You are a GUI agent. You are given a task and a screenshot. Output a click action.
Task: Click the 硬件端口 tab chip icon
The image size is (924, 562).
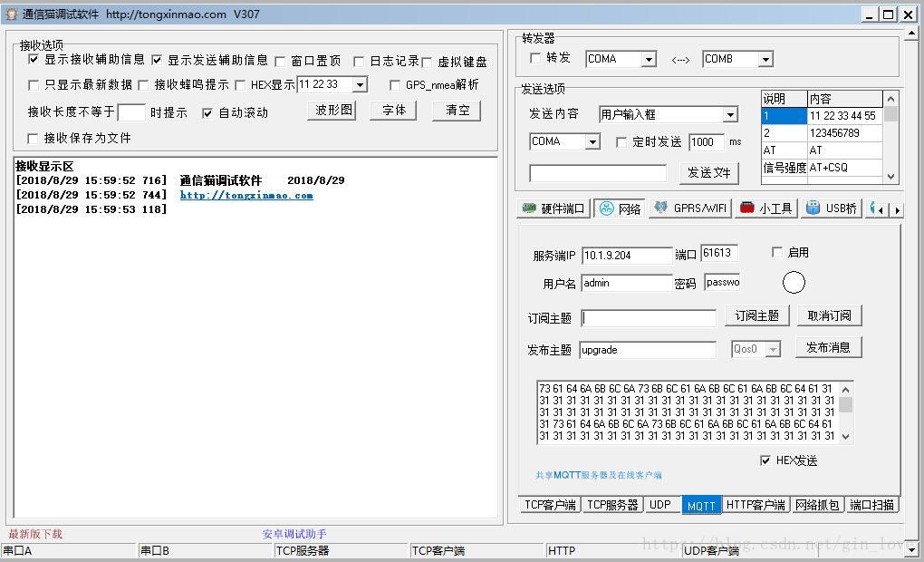click(529, 208)
